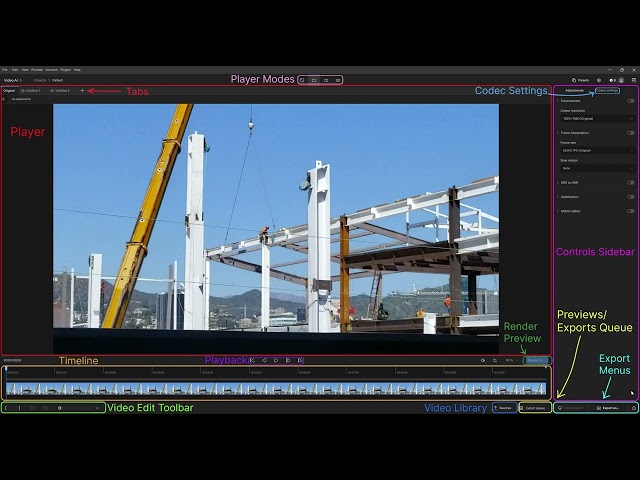The image size is (640, 480).
Task: Click the video preview in the player
Action: (x=276, y=228)
